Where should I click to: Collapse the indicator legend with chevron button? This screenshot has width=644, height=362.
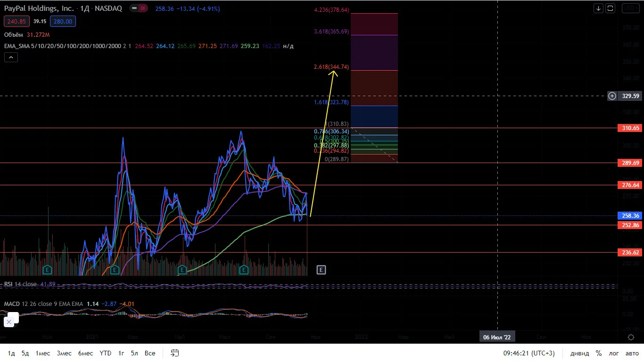click(x=11, y=58)
